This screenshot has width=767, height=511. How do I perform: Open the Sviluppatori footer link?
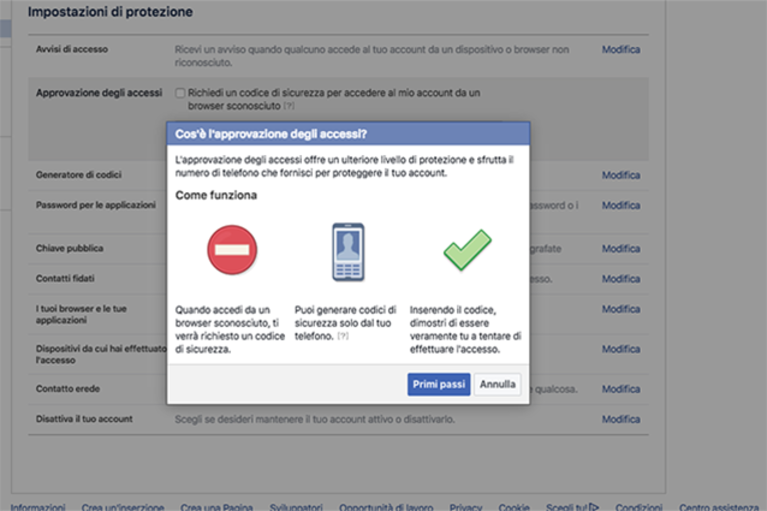[x=296, y=507]
